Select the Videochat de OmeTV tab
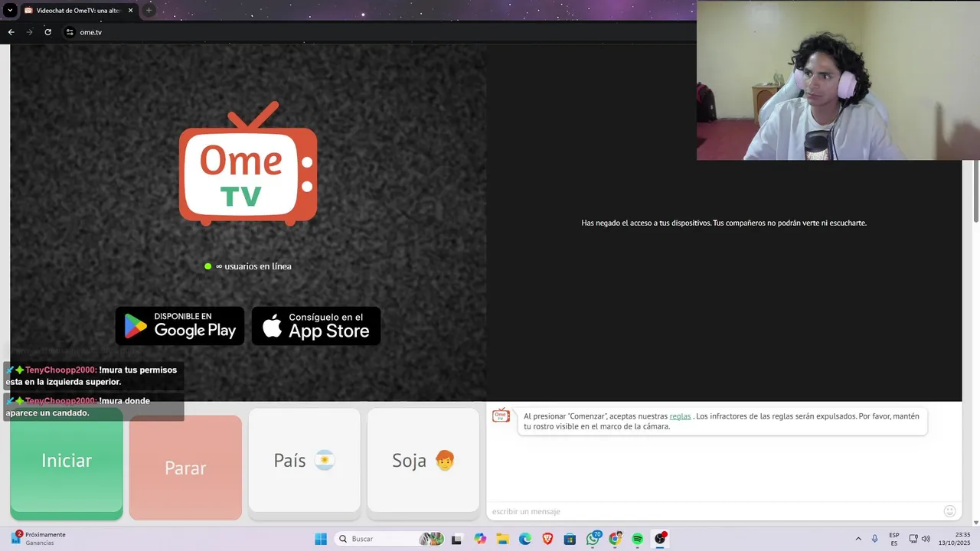Image resolution: width=980 pixels, height=551 pixels. [79, 11]
